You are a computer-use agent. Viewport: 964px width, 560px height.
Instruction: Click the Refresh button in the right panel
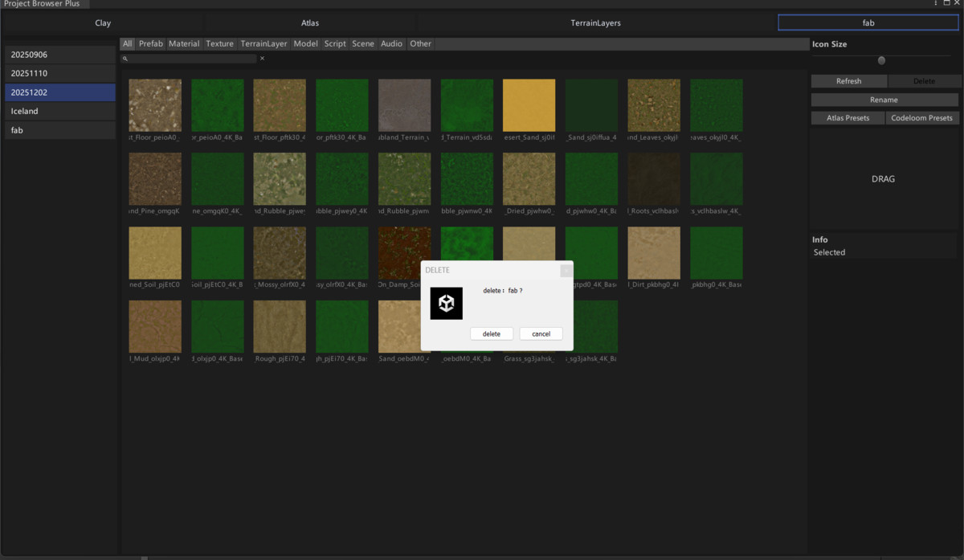[x=848, y=80]
